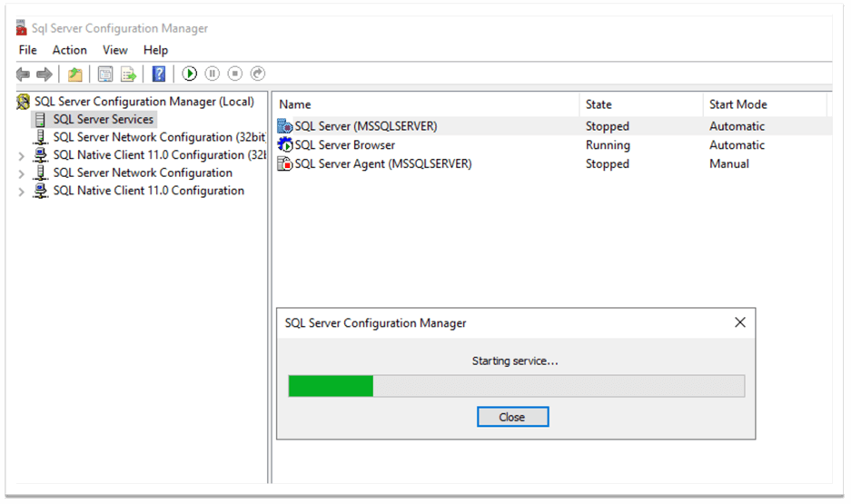Screen dimensions: 851x504
Task: Expand SQL Native Client 11.0 Configuration (32bit) node
Action: point(21,156)
